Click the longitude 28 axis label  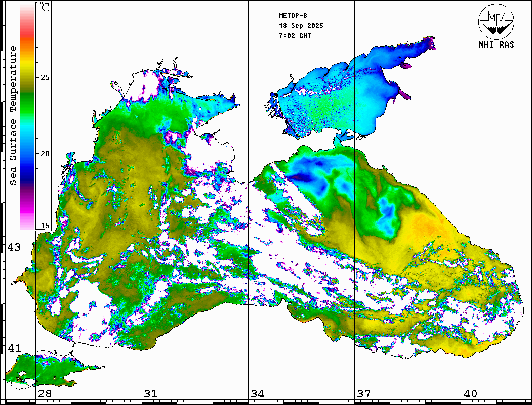coord(45,394)
